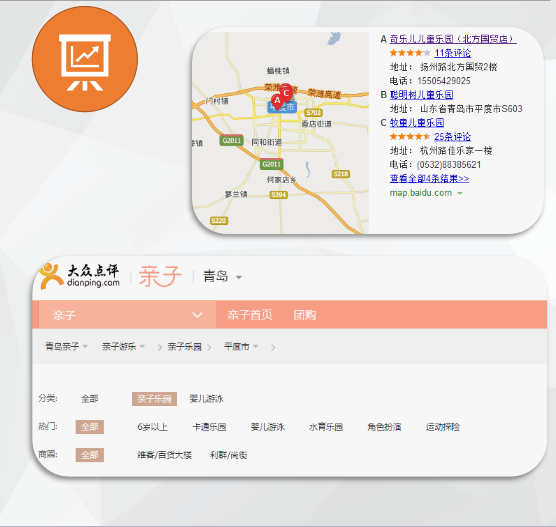Image resolution: width=556 pixels, height=527 pixels.
Task: Click the 同和街道 label on map
Action: 267,142
